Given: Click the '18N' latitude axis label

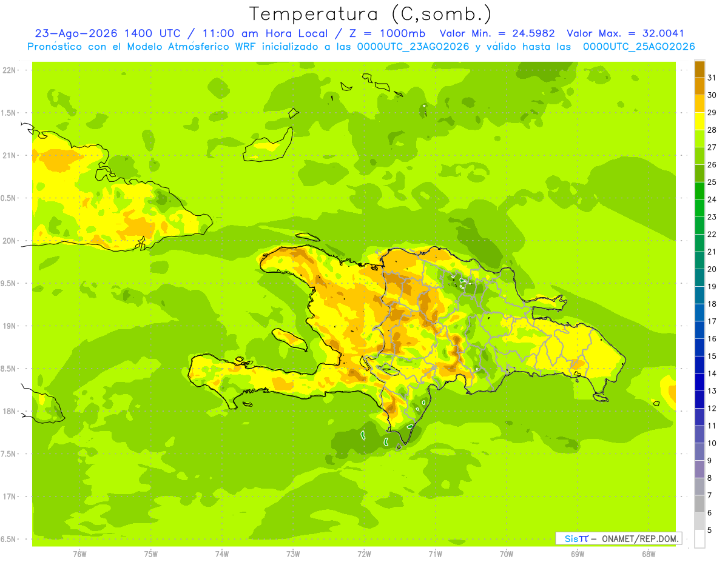Looking at the screenshot, I should pos(8,411).
